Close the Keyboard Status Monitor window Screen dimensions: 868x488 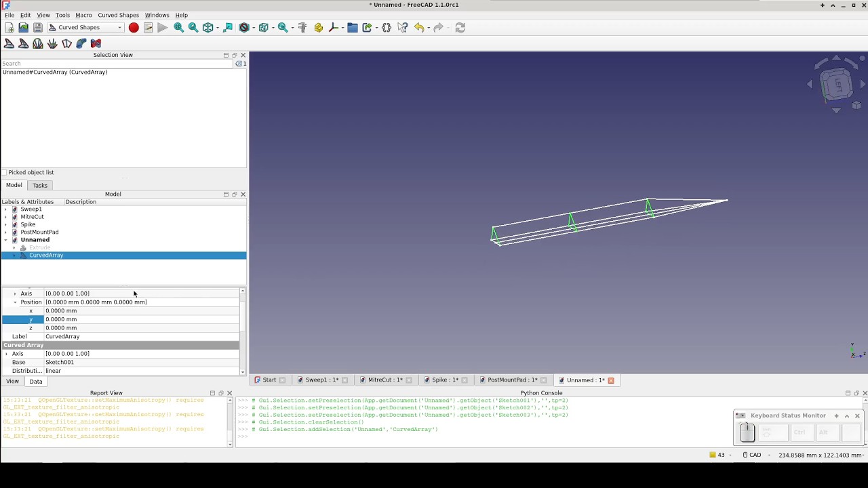pos(857,416)
